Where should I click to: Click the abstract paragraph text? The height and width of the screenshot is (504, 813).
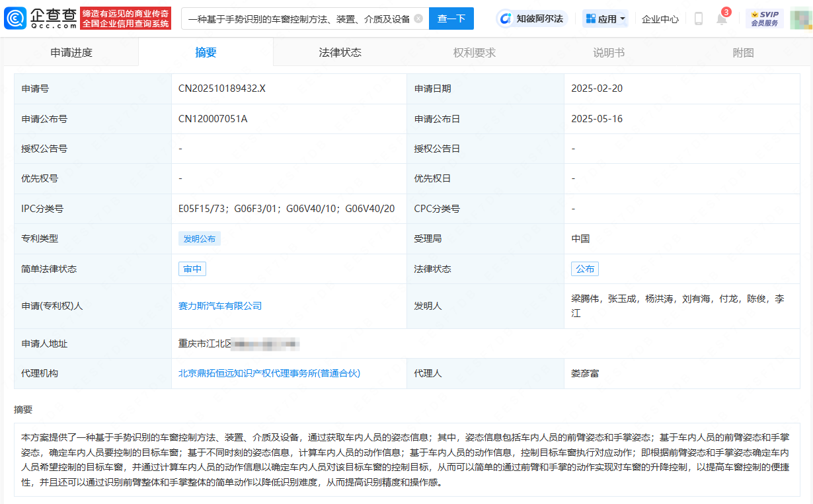(406, 460)
